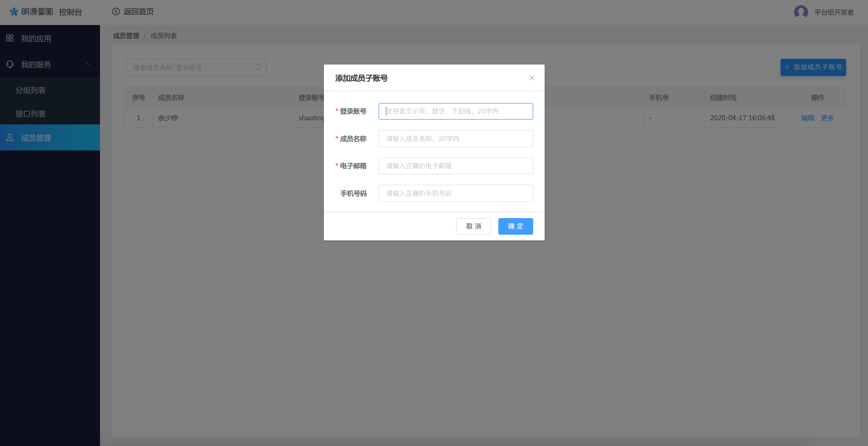Click the 我的服务 headset icon
Viewport: 868px width, 446px height.
10,64
